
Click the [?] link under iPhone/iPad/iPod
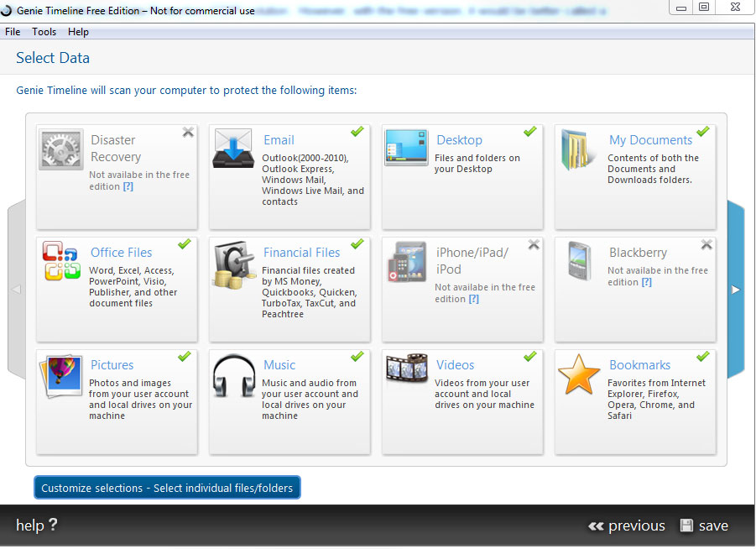click(x=474, y=299)
